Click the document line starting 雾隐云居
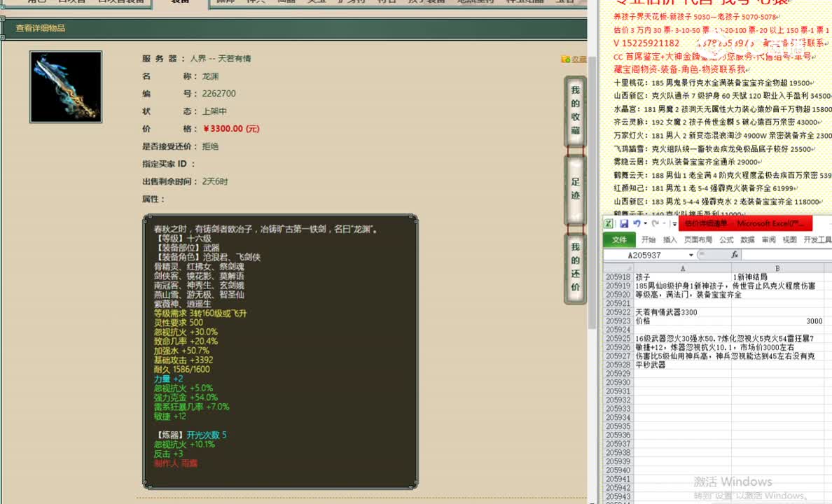This screenshot has width=832, height=504. pyautogui.click(x=688, y=162)
